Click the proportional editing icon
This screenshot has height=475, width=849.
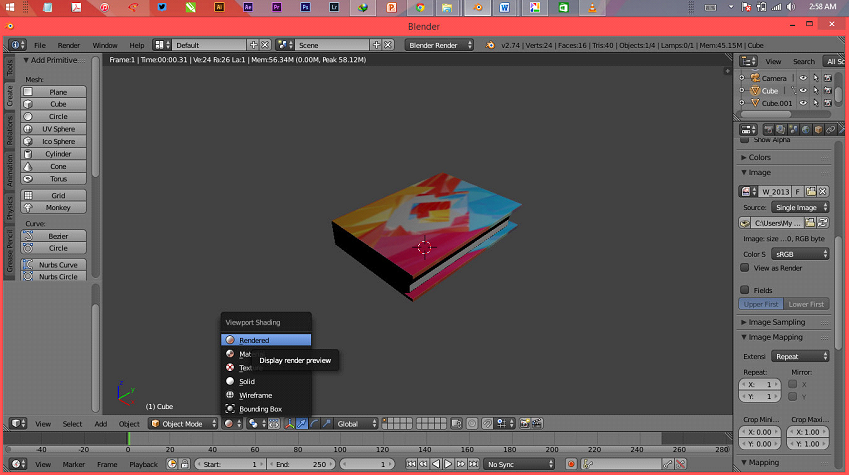(472, 424)
